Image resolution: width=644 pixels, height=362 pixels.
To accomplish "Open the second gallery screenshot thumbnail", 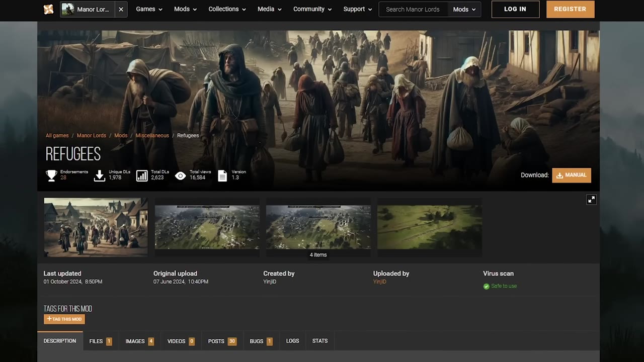I will 207,227.
